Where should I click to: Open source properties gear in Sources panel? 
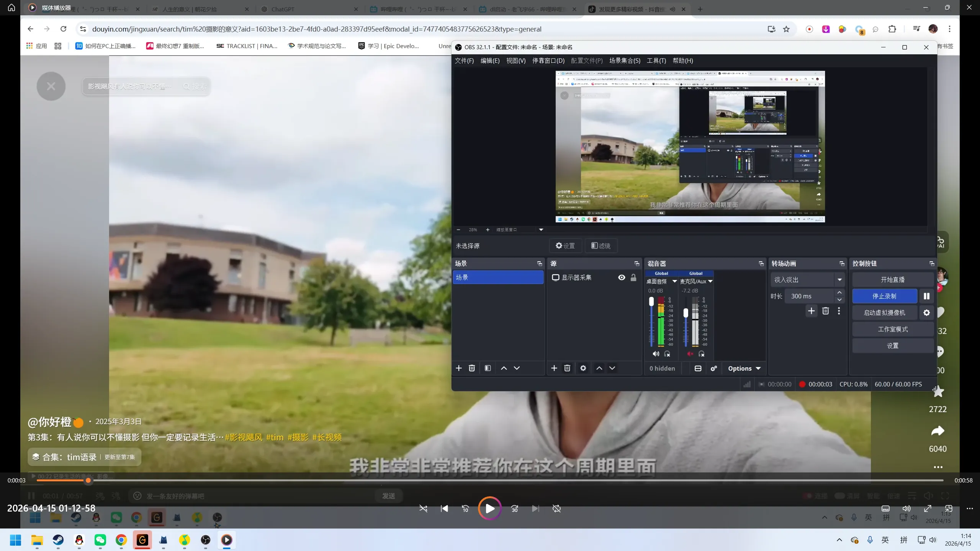tap(583, 368)
